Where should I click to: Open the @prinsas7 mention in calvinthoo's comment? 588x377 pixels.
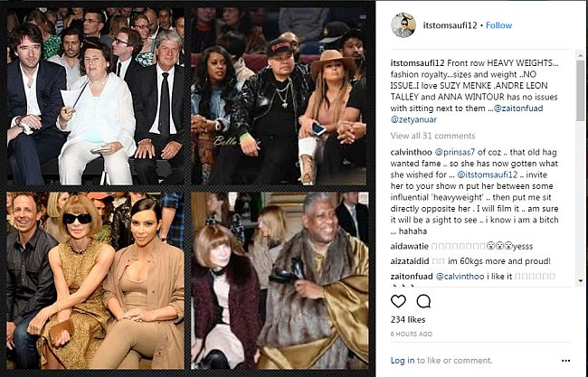[455, 153]
